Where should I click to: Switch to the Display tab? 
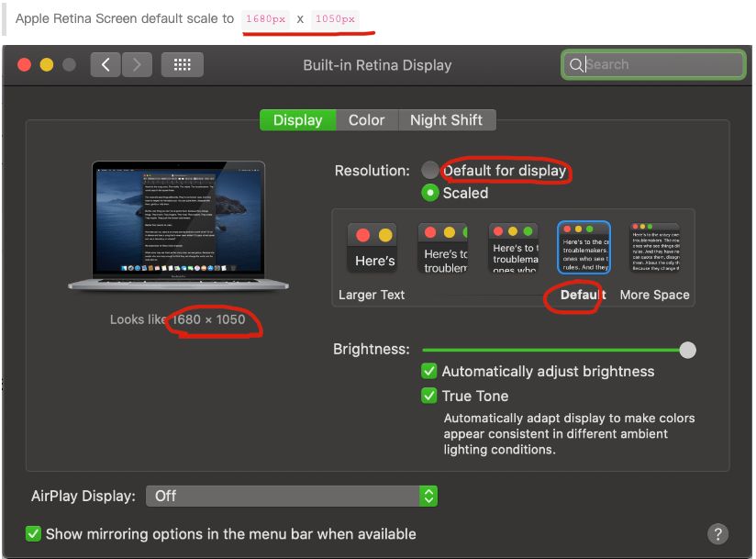(297, 120)
